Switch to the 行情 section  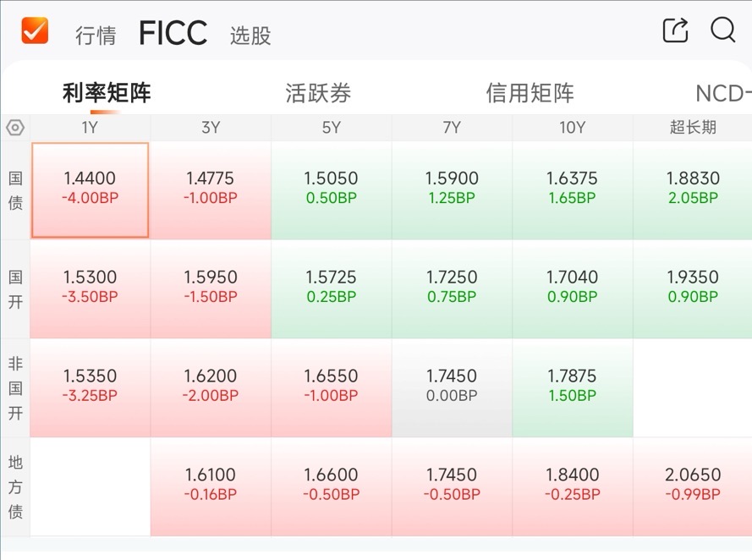[x=96, y=36]
